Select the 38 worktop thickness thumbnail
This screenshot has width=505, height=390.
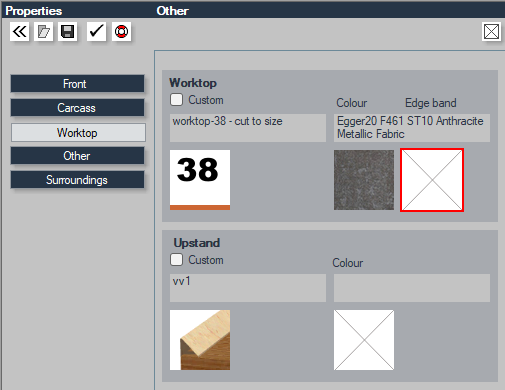(x=200, y=180)
